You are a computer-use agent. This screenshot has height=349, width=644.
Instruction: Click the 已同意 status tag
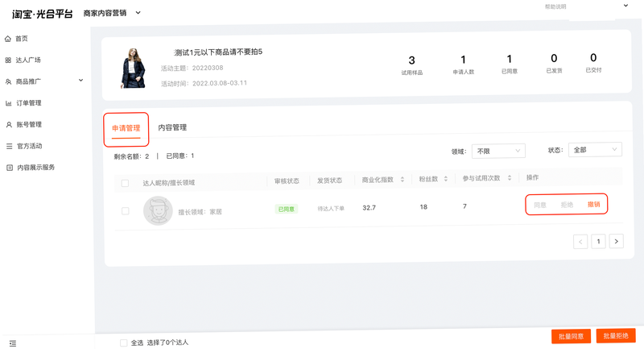tap(287, 210)
